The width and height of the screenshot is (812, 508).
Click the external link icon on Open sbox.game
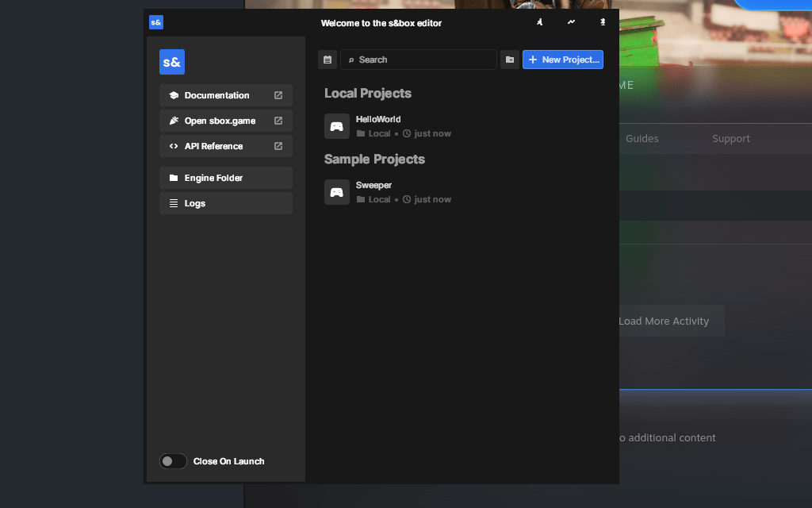click(278, 121)
